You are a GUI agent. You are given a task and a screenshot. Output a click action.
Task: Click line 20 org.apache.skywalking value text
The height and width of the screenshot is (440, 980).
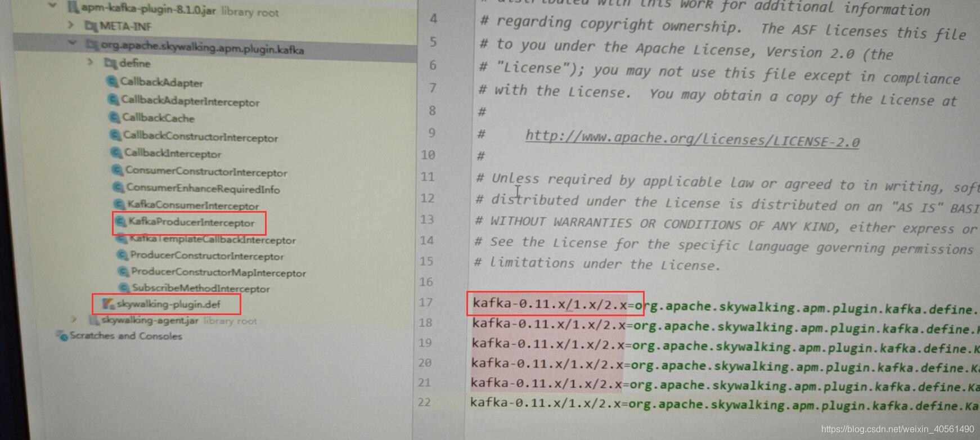click(x=804, y=367)
